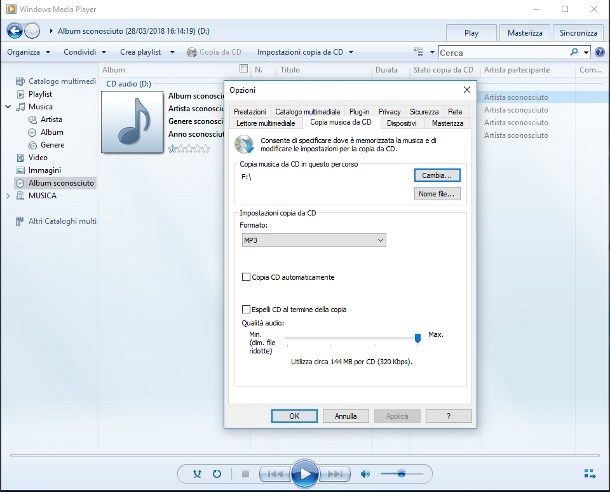Click the Copia da CD toolbar icon
610x492 pixels.
pyautogui.click(x=192, y=52)
